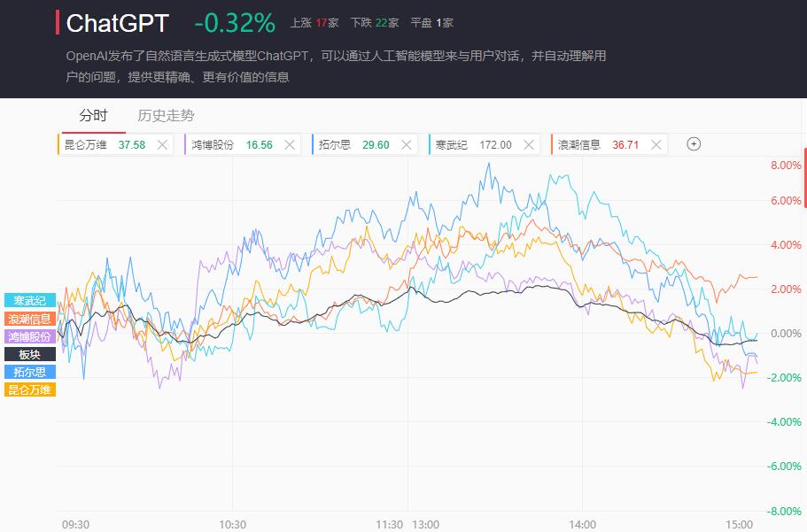This screenshot has width=807, height=532.
Task: Remove 鸿博股份 from the comparison chips
Action: coord(290,145)
